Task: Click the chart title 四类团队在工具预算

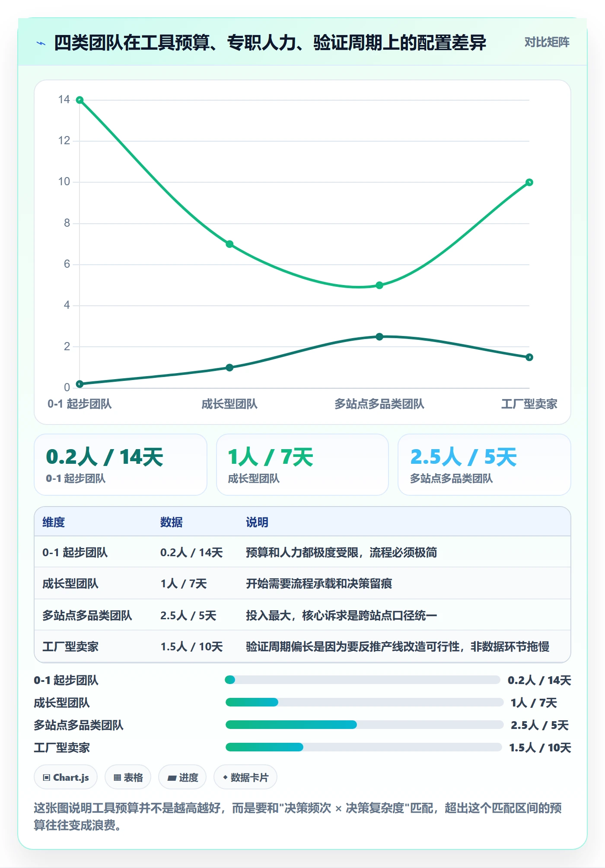Action: [270, 42]
